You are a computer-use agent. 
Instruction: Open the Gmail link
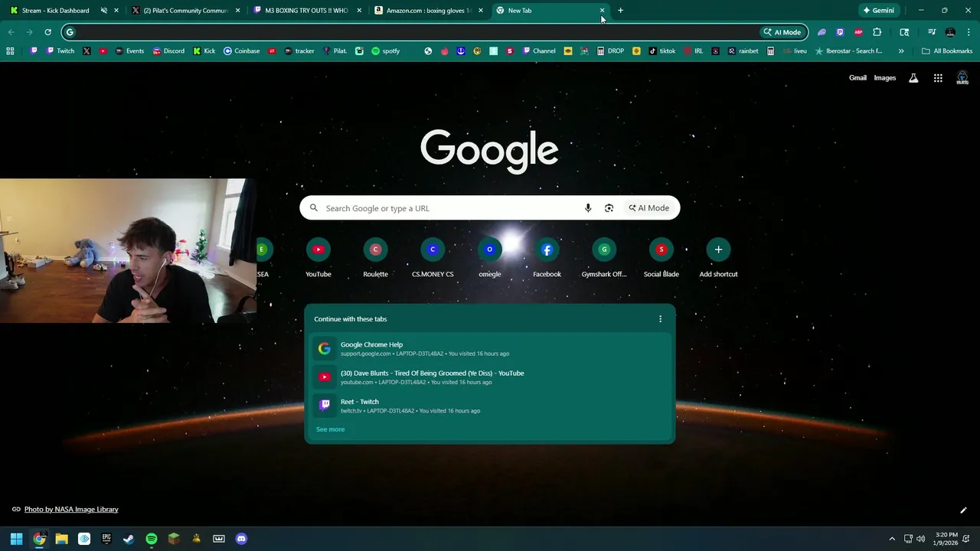857,78
